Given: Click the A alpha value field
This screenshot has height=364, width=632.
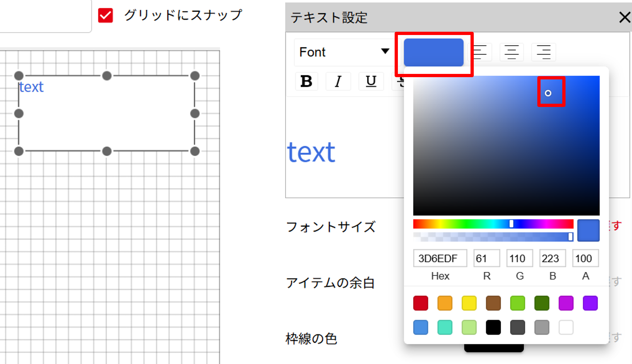Looking at the screenshot, I should point(586,258).
